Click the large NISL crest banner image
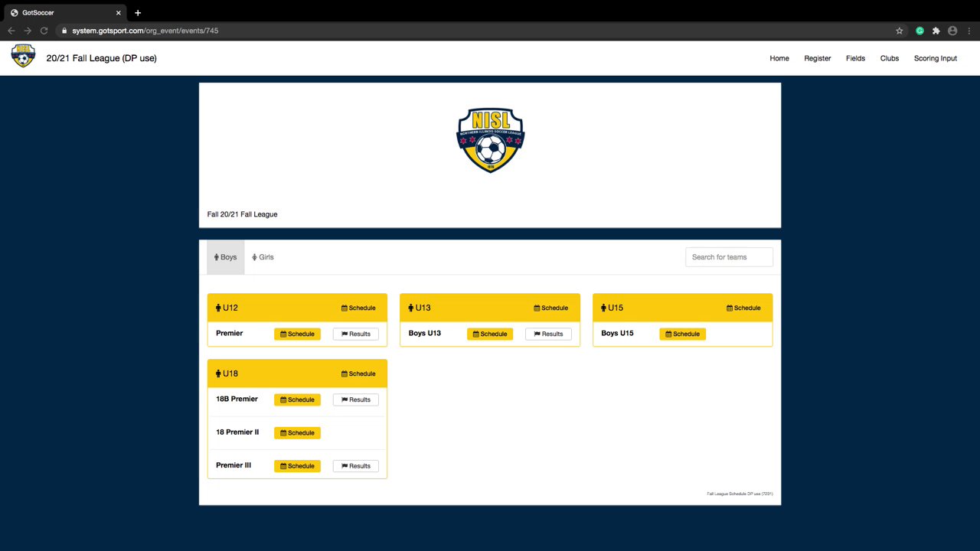Image resolution: width=980 pixels, height=551 pixels. (x=490, y=140)
